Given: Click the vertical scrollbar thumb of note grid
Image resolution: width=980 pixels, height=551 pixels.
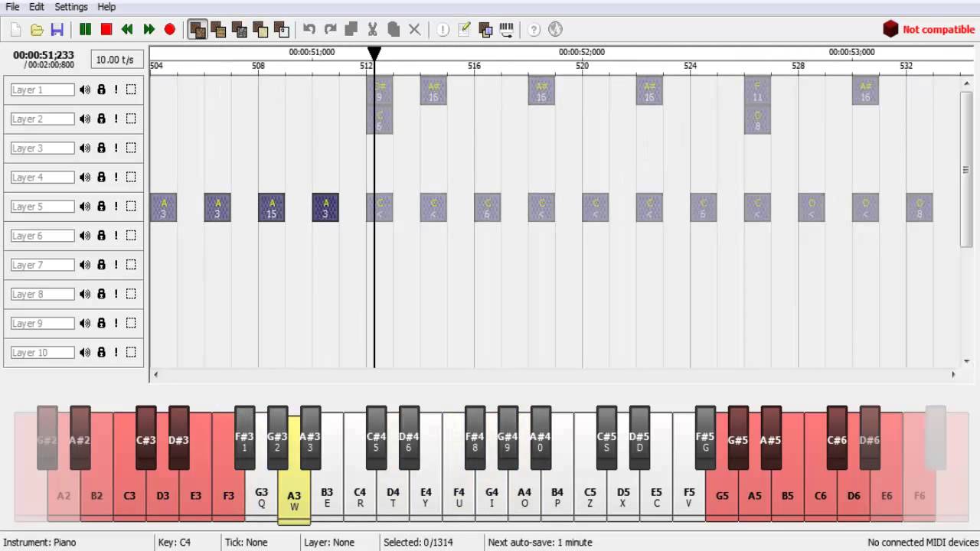Looking at the screenshot, I should (966, 169).
